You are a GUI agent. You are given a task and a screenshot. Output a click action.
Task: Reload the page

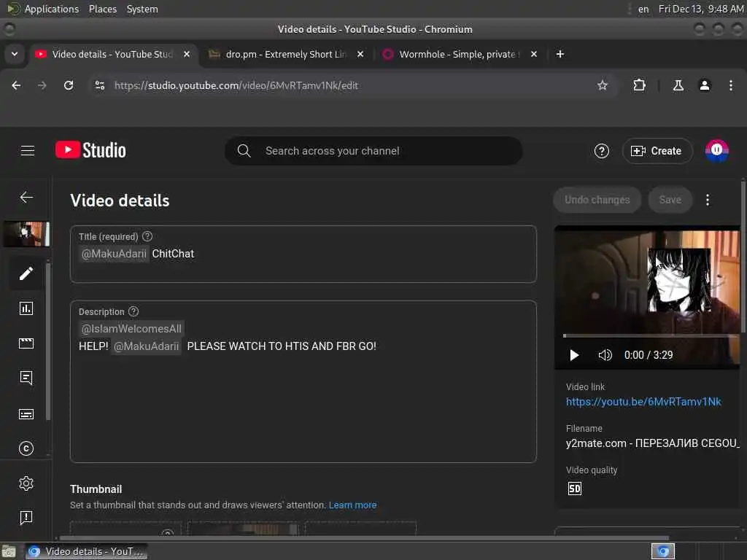coord(69,85)
